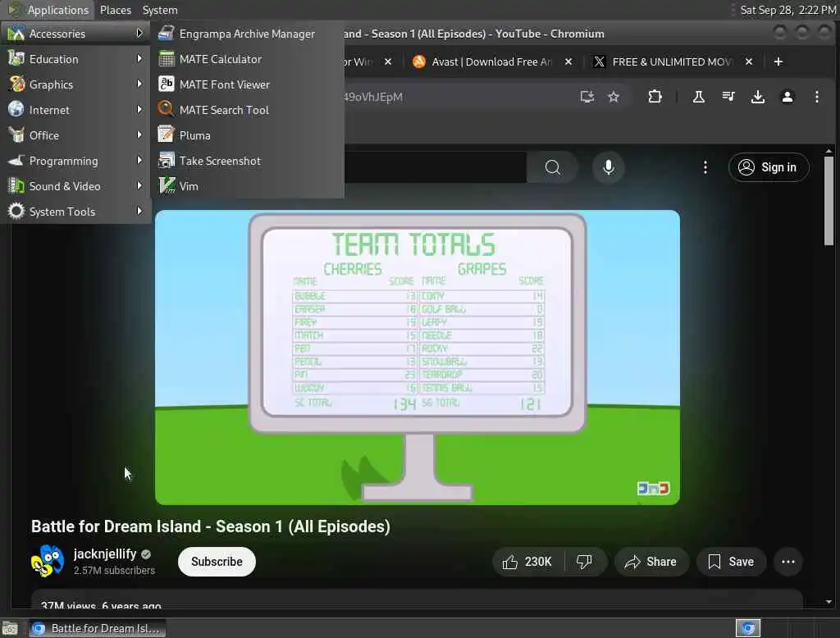This screenshot has width=840, height=638.
Task: Select Battle for Dream Island taskbar window
Action: point(97,628)
